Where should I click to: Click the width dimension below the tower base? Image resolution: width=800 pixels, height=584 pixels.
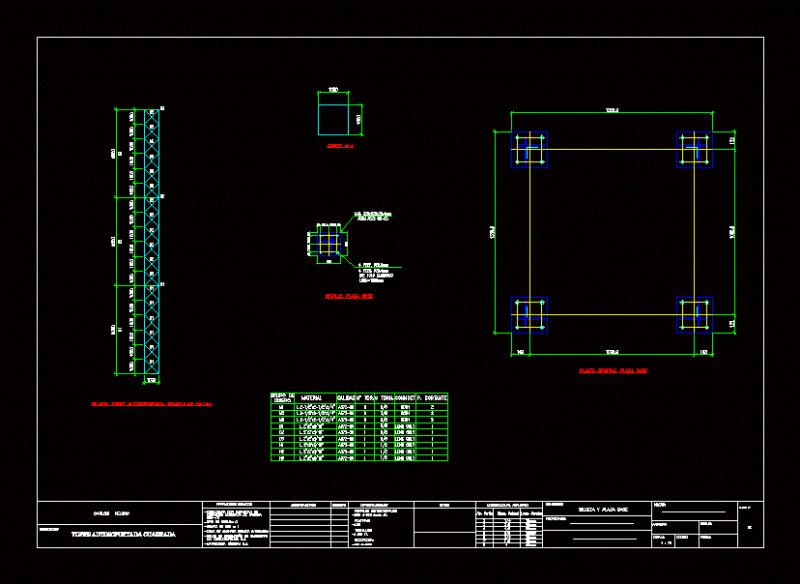[152, 380]
